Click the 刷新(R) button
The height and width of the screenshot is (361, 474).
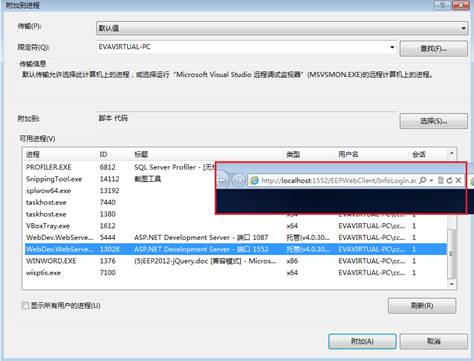coord(422,305)
